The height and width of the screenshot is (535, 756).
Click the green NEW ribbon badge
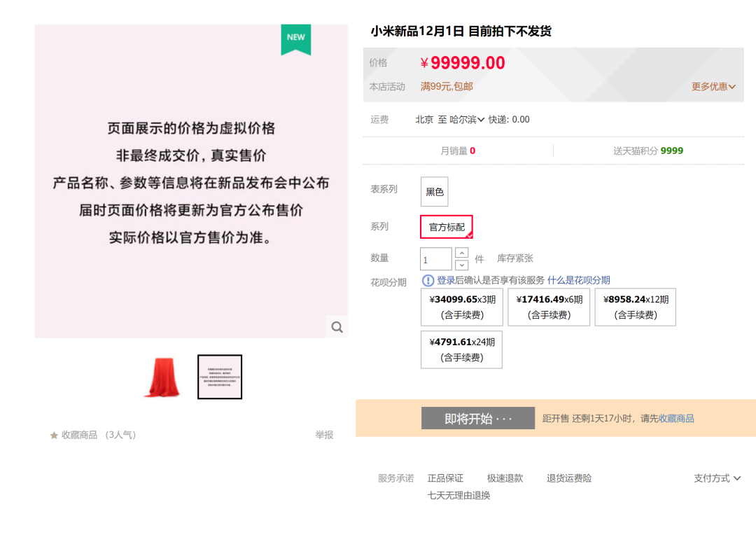[296, 39]
